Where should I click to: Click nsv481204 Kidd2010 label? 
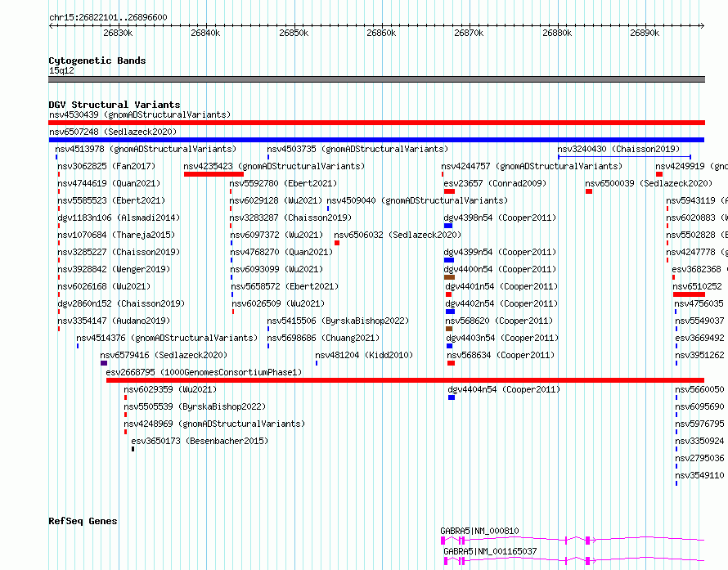click(x=364, y=355)
